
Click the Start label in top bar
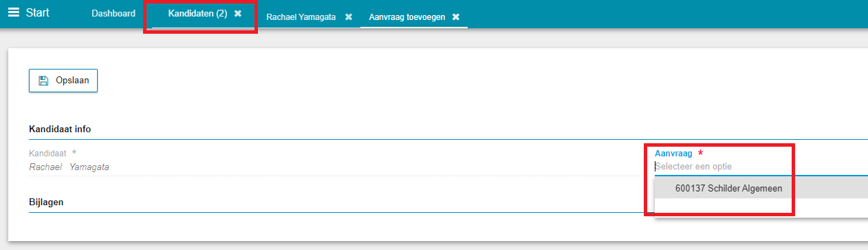(x=37, y=12)
